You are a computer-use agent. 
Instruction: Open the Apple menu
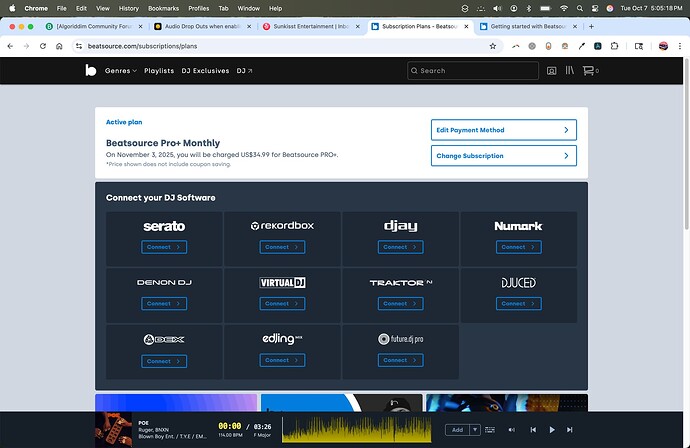pyautogui.click(x=12, y=8)
